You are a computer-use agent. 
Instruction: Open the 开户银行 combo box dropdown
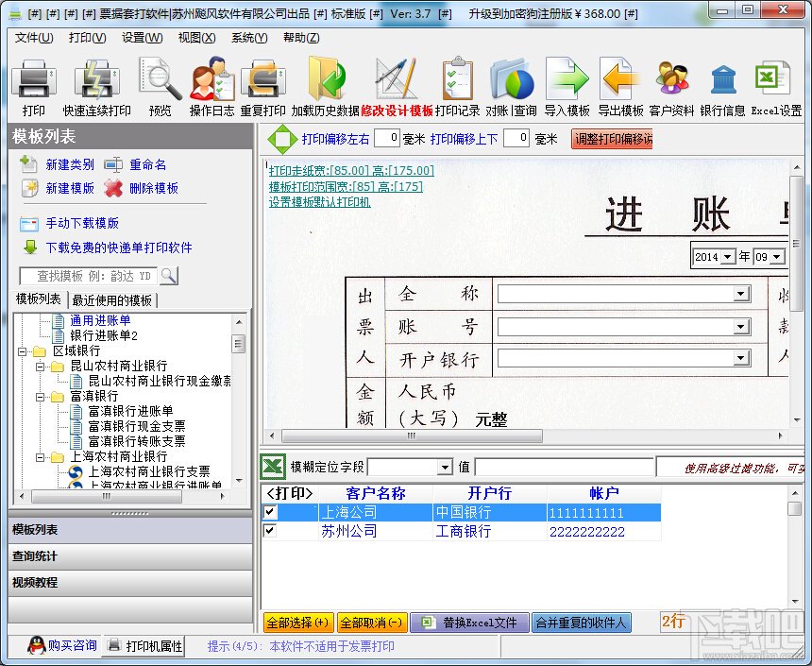click(x=741, y=358)
